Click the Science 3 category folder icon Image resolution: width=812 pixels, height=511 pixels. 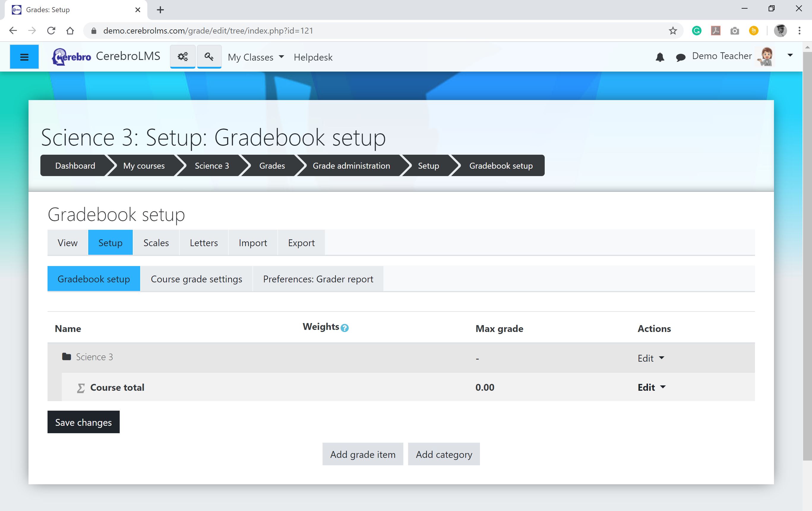67,357
